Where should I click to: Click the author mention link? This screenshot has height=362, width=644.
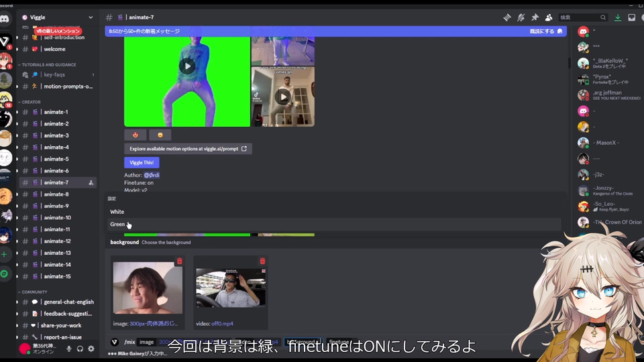point(152,175)
